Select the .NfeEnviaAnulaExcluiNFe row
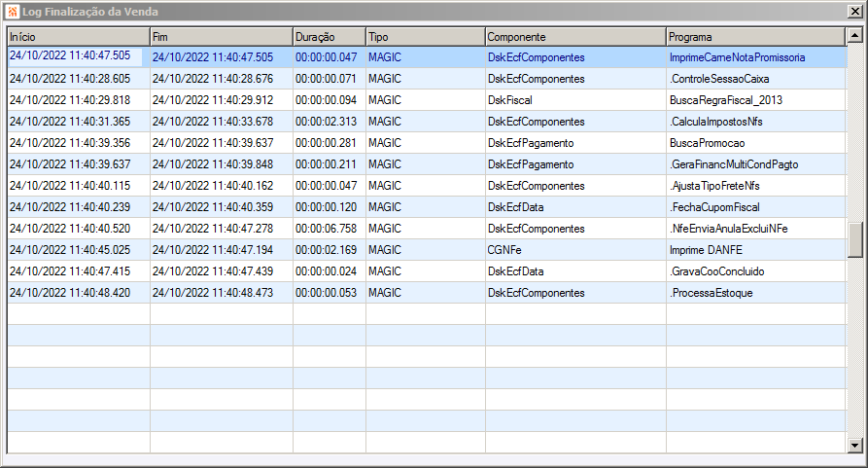868x468 pixels. [427, 229]
